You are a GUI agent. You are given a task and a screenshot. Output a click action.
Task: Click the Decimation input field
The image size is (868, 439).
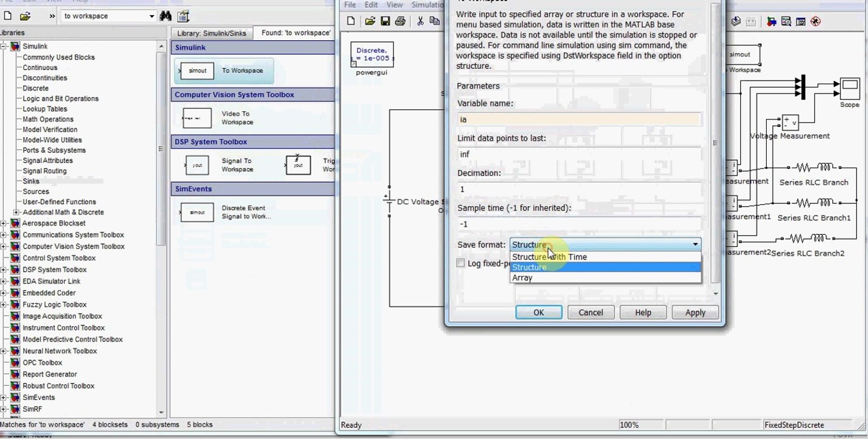579,189
